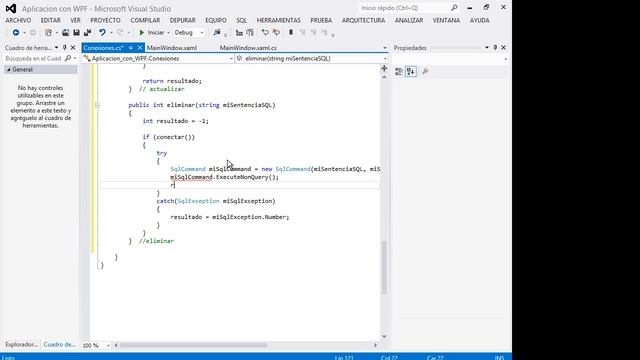Comment the selected lines via toolbar

[x=265, y=32]
